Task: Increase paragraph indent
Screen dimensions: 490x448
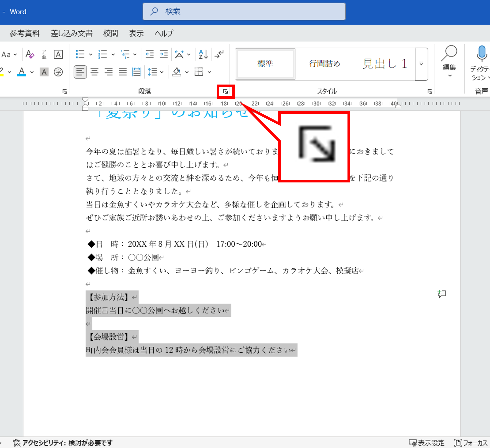Action: [x=164, y=54]
